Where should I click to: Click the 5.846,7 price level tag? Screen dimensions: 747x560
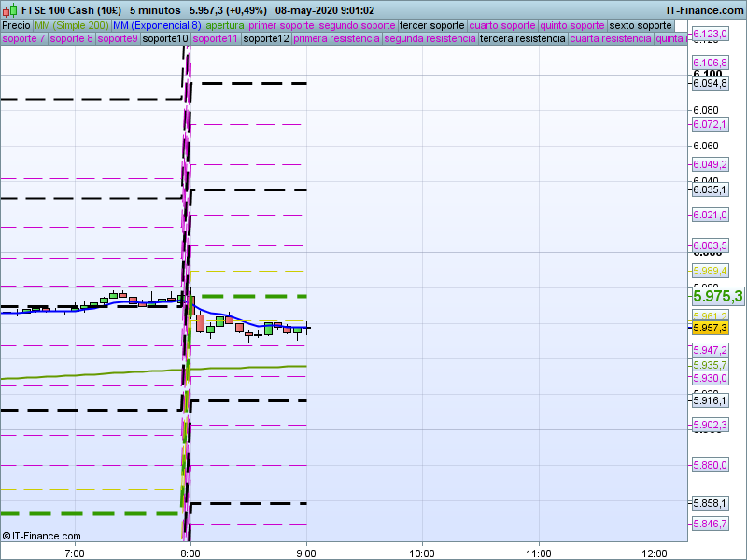pyautogui.click(x=710, y=524)
